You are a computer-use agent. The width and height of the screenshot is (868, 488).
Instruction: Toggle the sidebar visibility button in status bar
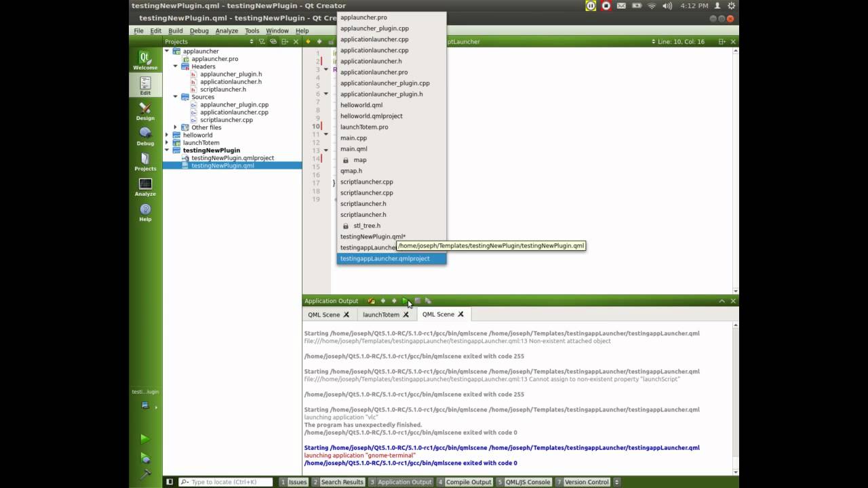tap(170, 482)
